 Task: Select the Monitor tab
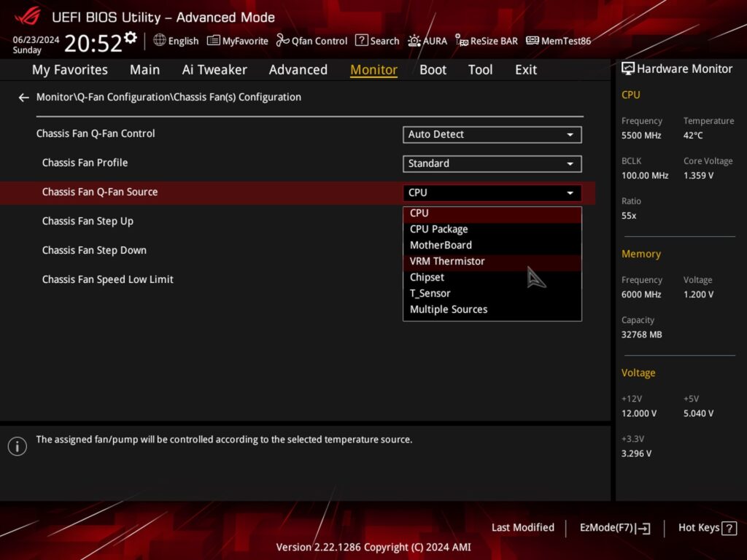pyautogui.click(x=373, y=70)
